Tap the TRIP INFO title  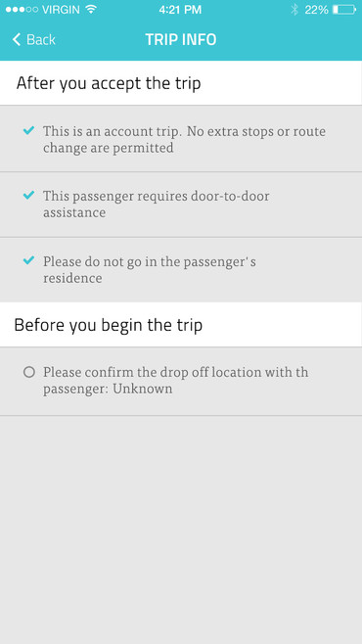(181, 40)
